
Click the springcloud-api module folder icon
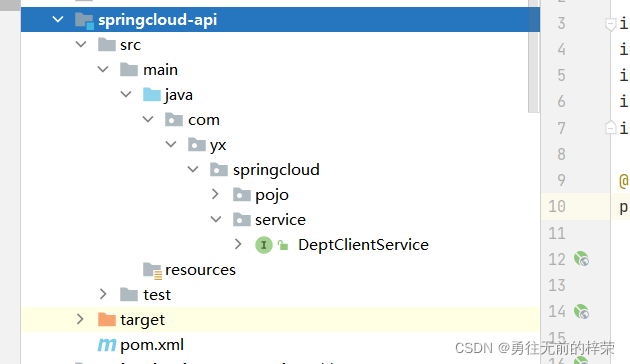coord(84,20)
